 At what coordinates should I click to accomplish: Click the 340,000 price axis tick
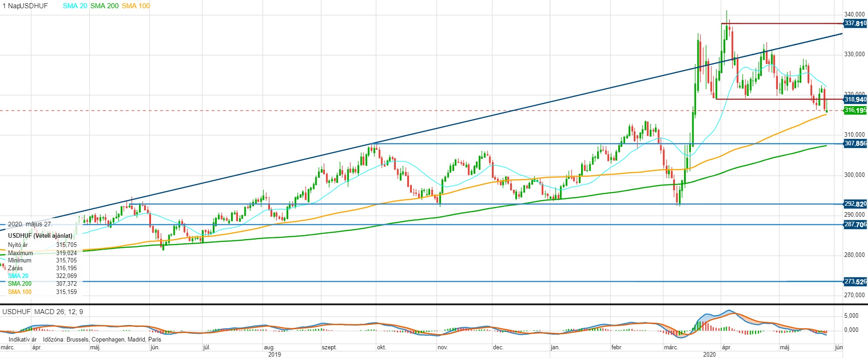[x=854, y=15]
